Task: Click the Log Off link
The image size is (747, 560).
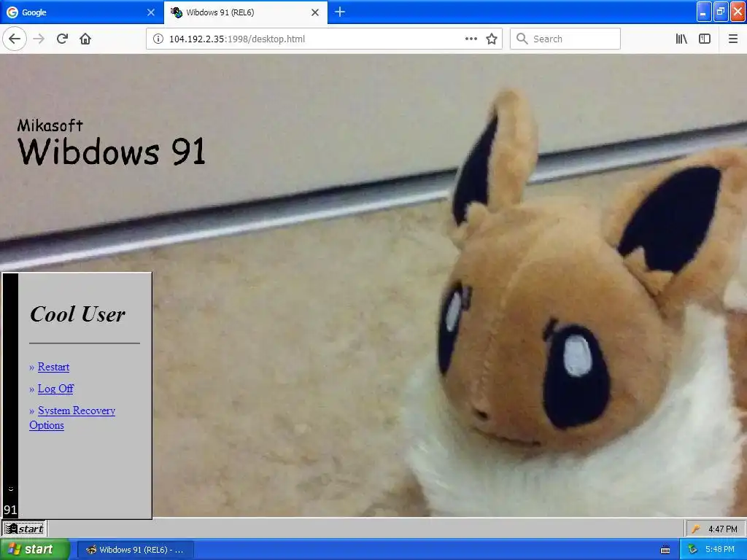Action: (x=55, y=389)
